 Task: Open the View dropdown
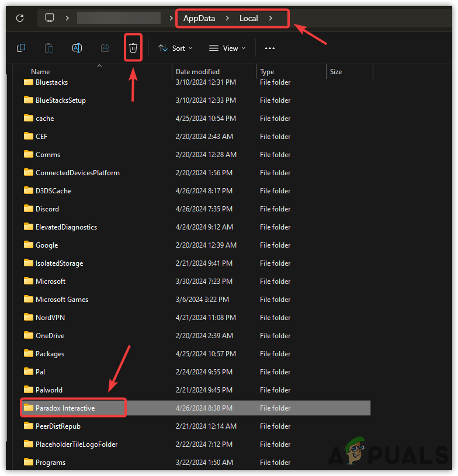[x=227, y=48]
